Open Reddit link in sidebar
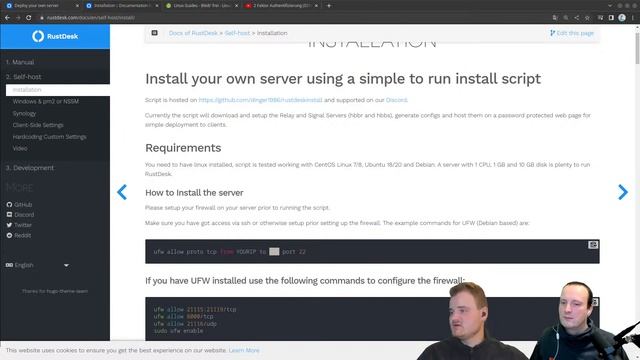 pos(19,236)
